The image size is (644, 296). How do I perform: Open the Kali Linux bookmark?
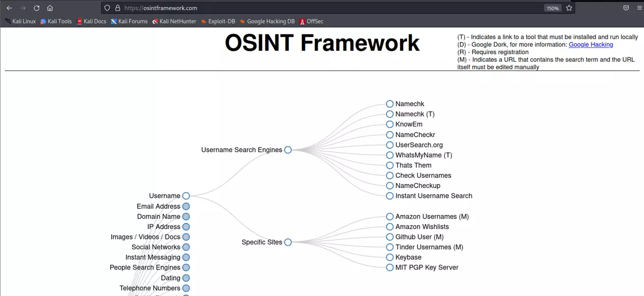20,21
